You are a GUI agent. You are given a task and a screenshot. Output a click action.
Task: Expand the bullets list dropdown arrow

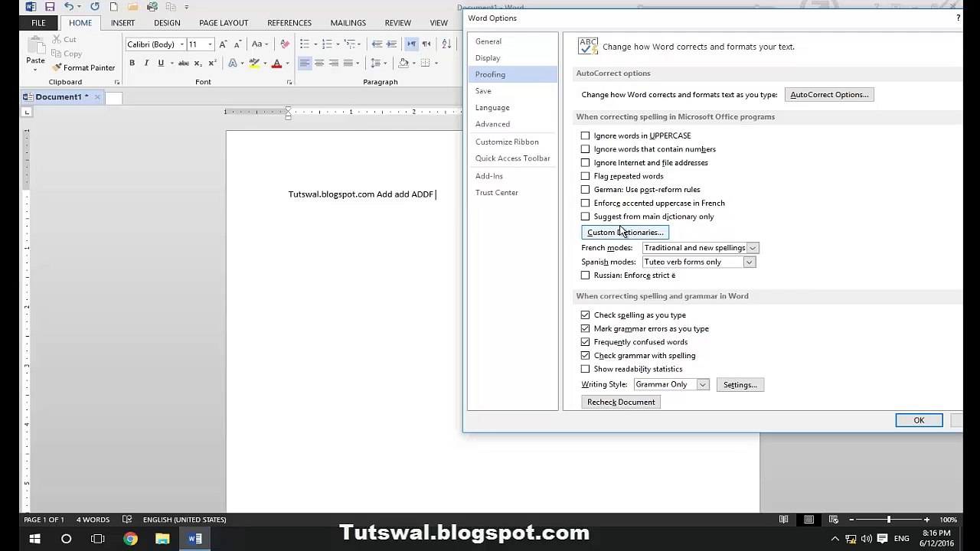coord(314,44)
